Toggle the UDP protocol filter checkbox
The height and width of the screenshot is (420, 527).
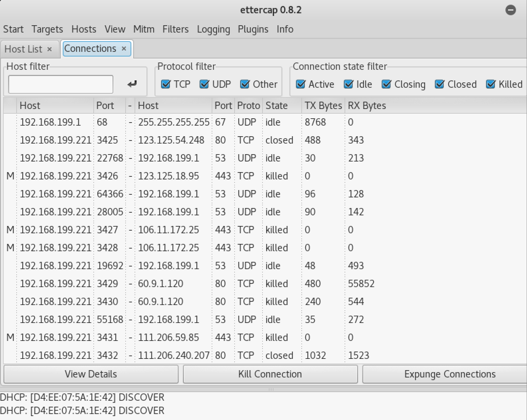[x=204, y=84]
